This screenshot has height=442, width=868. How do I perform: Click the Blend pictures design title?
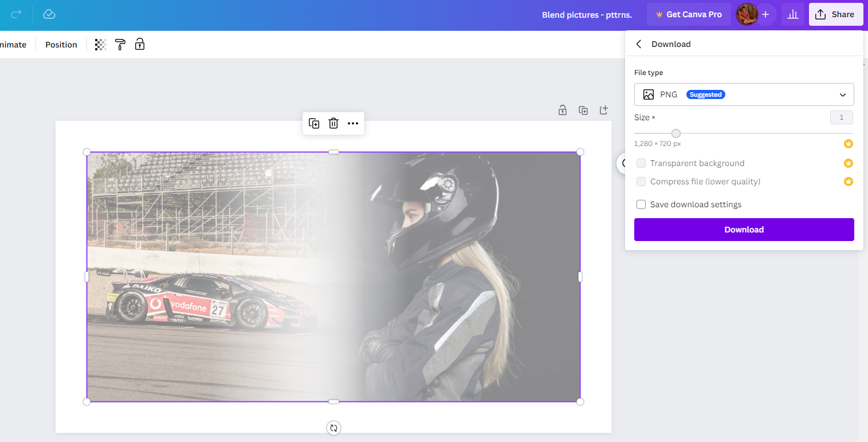point(587,15)
